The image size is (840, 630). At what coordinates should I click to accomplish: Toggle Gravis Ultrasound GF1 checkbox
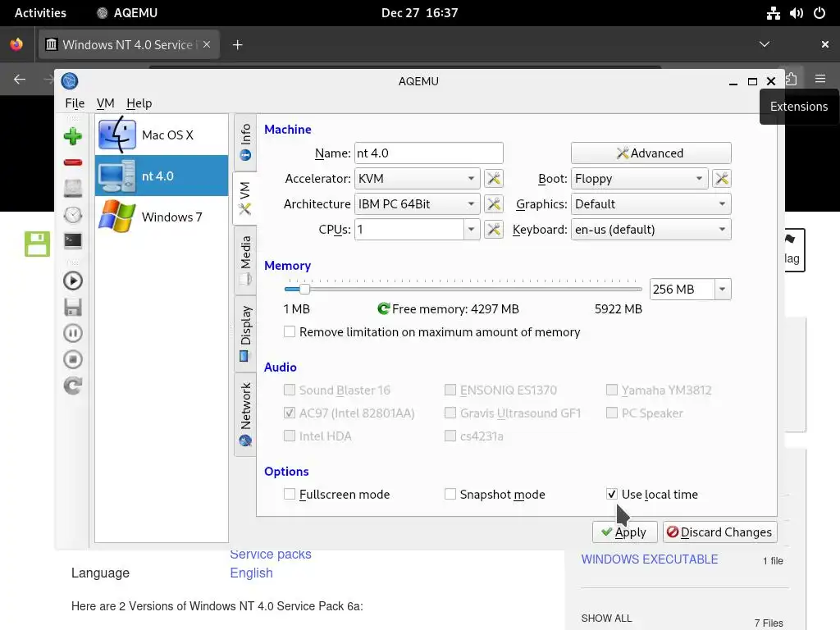(450, 413)
